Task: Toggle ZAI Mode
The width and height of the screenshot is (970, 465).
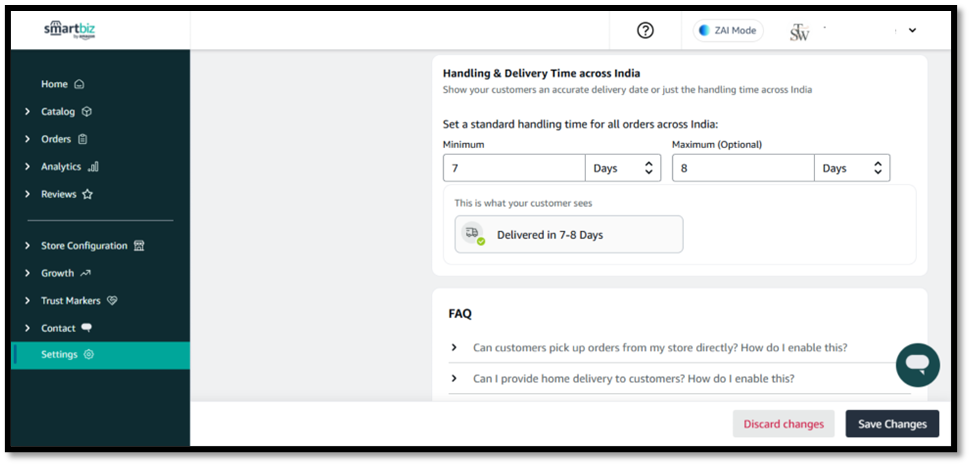Action: tap(728, 30)
